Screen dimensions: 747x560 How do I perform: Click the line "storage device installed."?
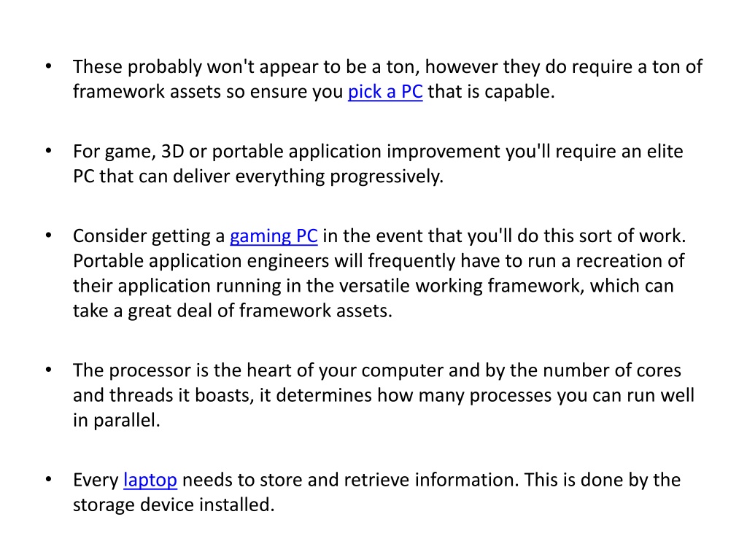174,505
